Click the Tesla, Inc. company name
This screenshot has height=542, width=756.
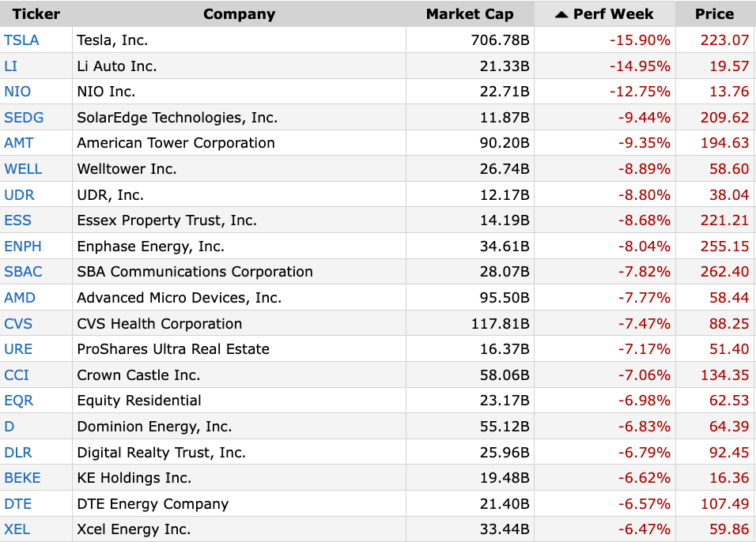point(112,40)
